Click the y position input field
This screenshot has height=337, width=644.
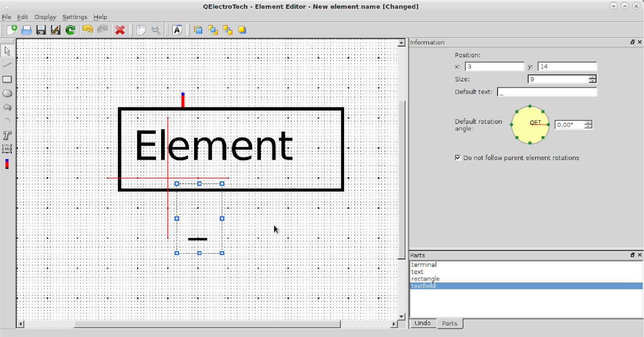[x=567, y=66]
